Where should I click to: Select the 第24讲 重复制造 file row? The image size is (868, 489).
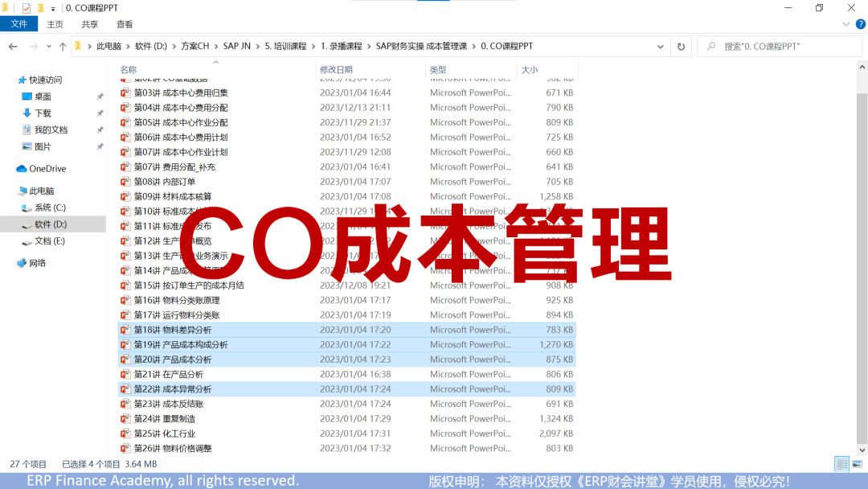point(165,419)
